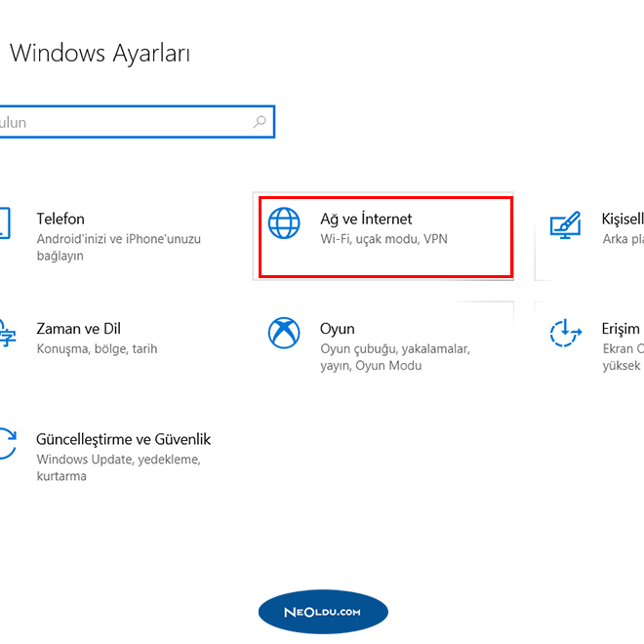Select the Kişiselleştirme category heading
Image resolution: width=644 pixels, height=644 pixels.
623,219
